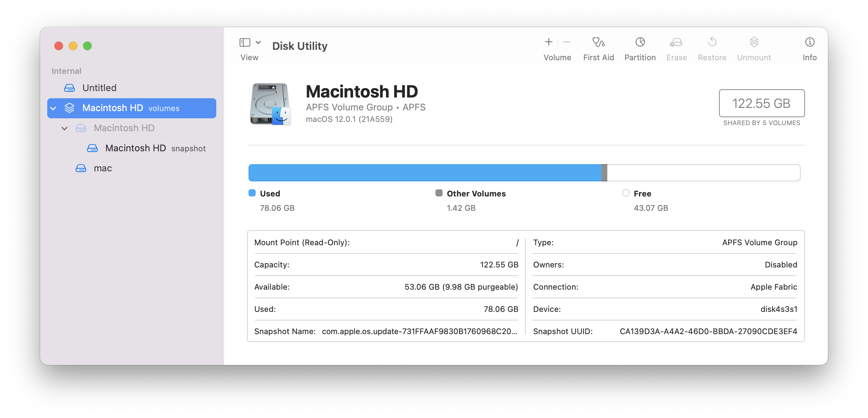The width and height of the screenshot is (868, 418).
Task: Click the Restore arrow icon
Action: point(712,42)
